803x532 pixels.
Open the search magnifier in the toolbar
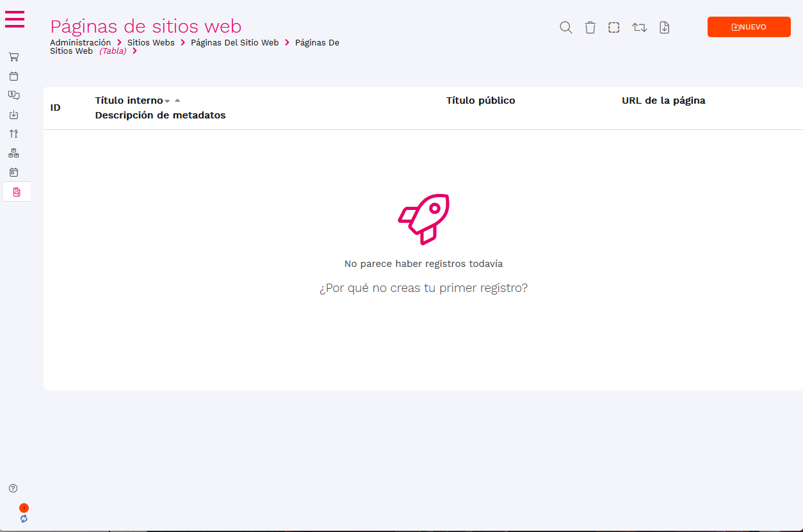point(565,28)
